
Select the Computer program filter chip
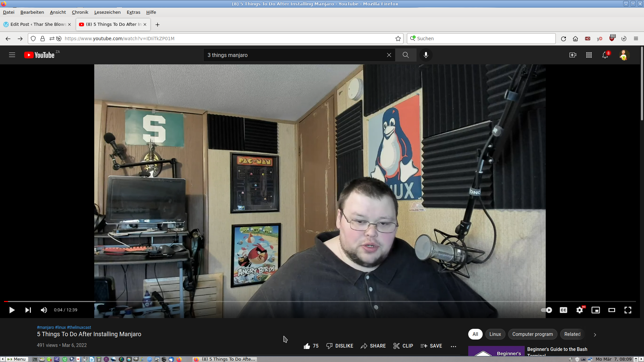point(533,334)
